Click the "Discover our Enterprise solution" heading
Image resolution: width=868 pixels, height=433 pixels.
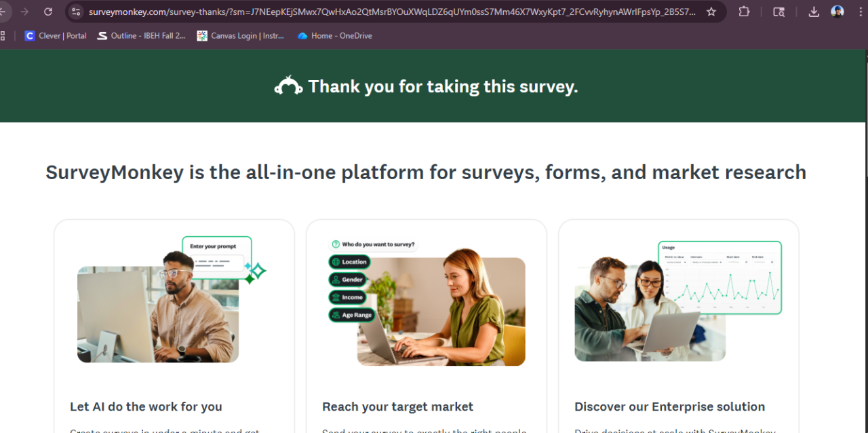click(x=669, y=407)
